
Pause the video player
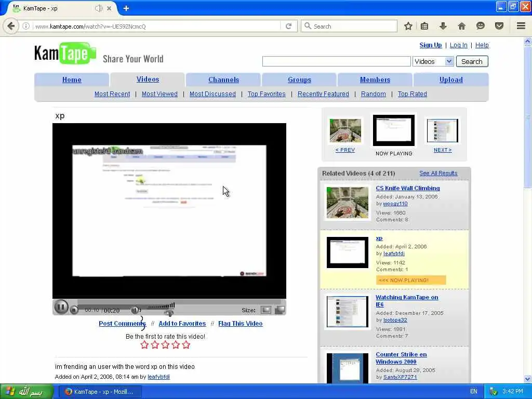(61, 308)
